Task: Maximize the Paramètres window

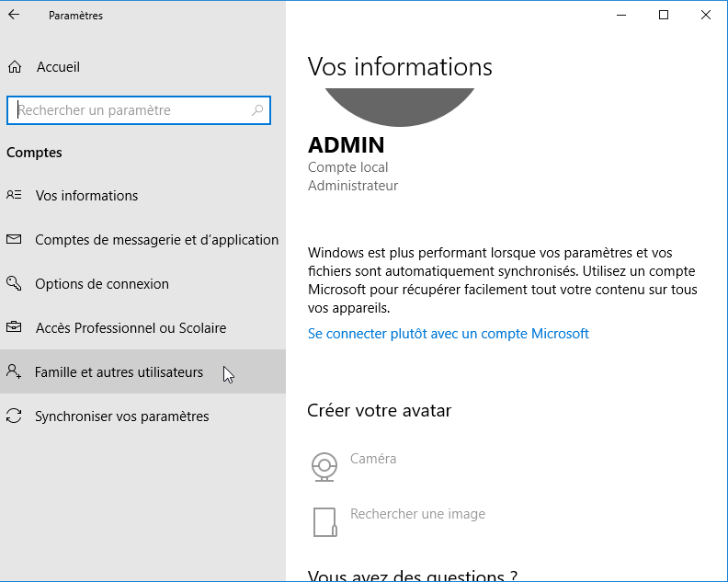Action: click(664, 15)
